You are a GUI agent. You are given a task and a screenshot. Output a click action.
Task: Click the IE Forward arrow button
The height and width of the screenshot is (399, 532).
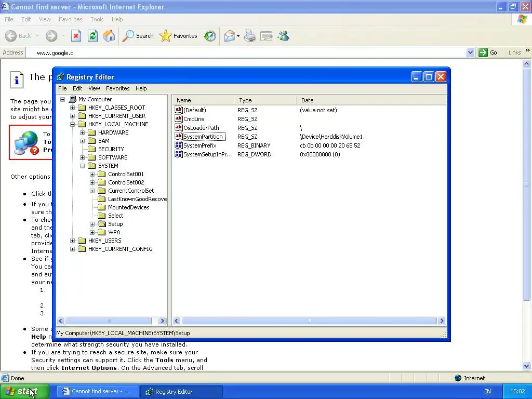coord(51,36)
